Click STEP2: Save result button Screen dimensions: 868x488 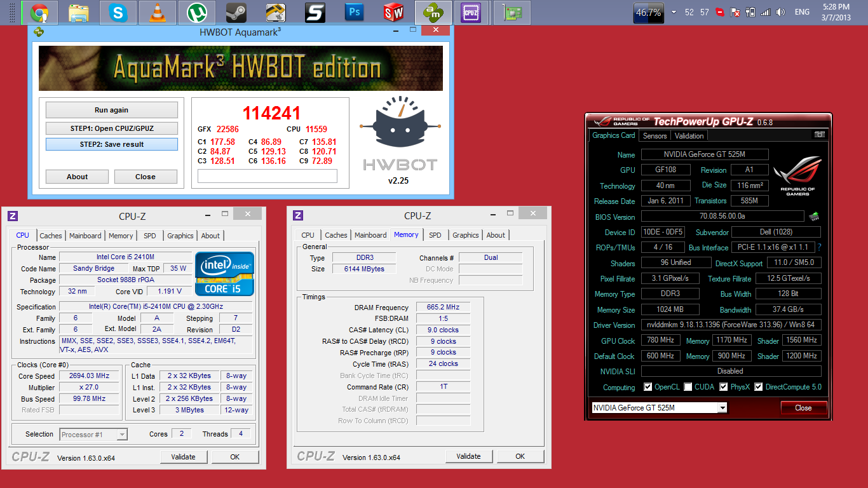(x=111, y=144)
